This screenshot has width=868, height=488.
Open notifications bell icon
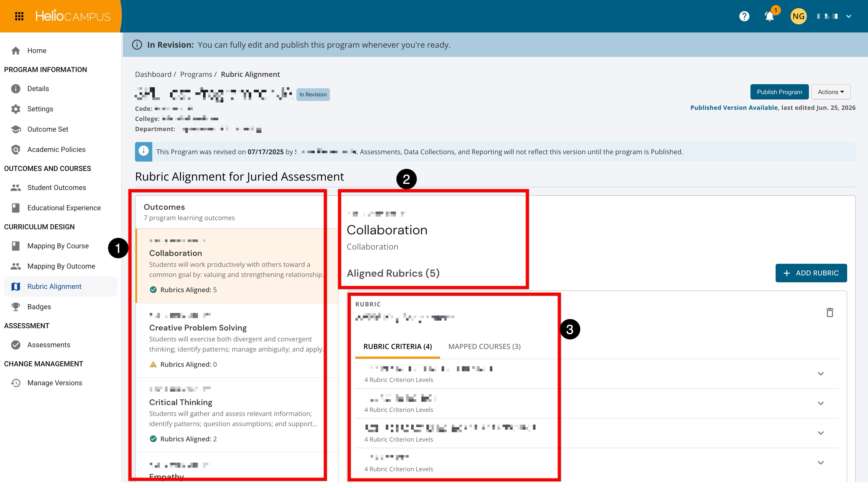[x=770, y=16]
